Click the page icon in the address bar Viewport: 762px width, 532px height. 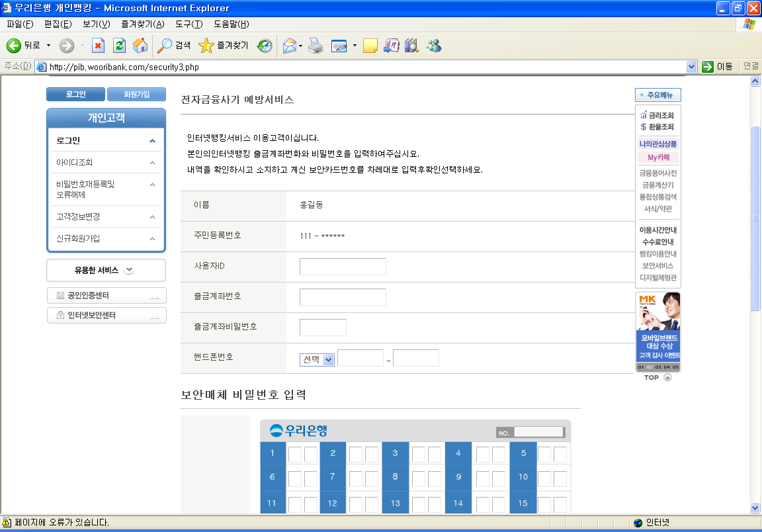click(42, 67)
